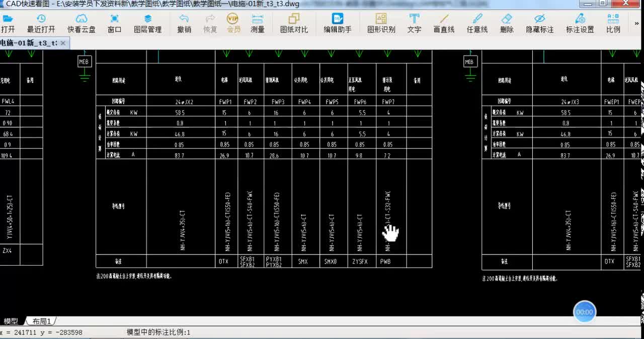Toggle 隐藏标注 hide annotations
The image size is (644, 339).
(540, 24)
